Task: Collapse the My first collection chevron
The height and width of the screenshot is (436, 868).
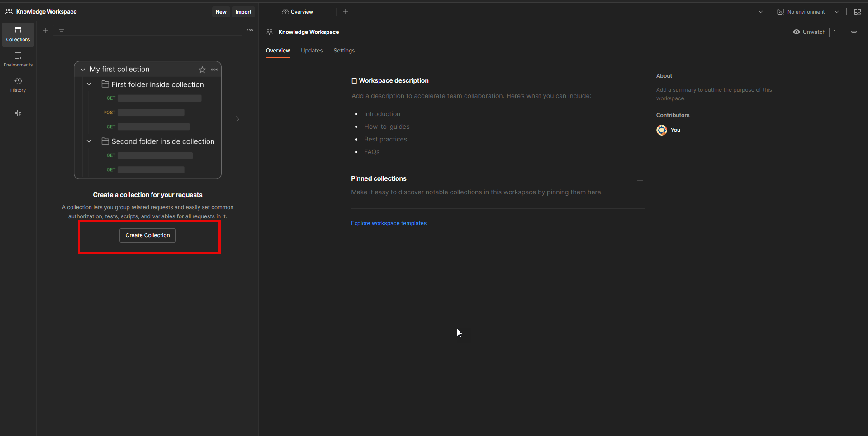Action: (83, 70)
